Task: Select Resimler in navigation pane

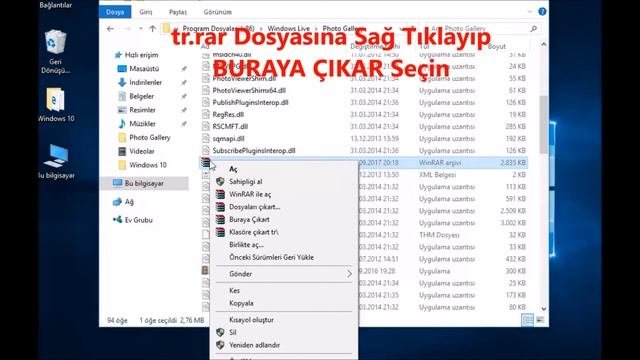Action: 142,110
